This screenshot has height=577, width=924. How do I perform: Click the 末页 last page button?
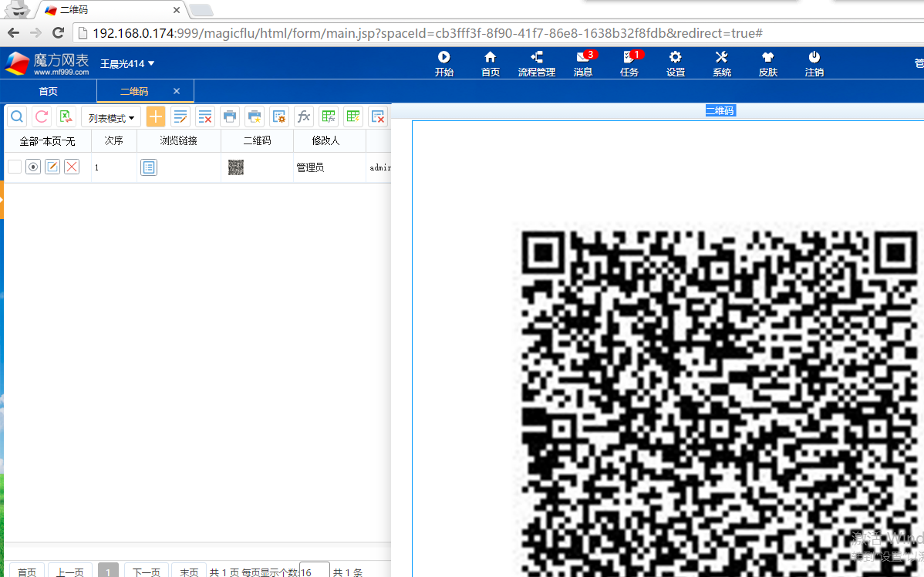[189, 571]
